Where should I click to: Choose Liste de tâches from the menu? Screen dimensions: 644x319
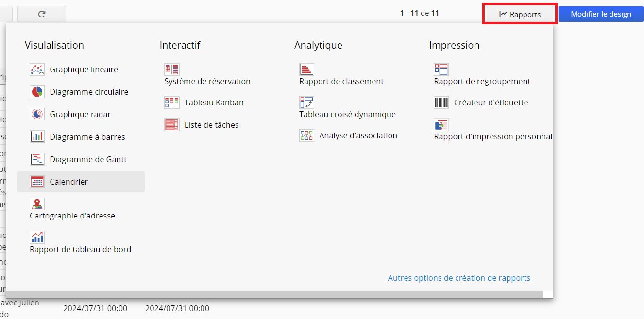(x=211, y=125)
